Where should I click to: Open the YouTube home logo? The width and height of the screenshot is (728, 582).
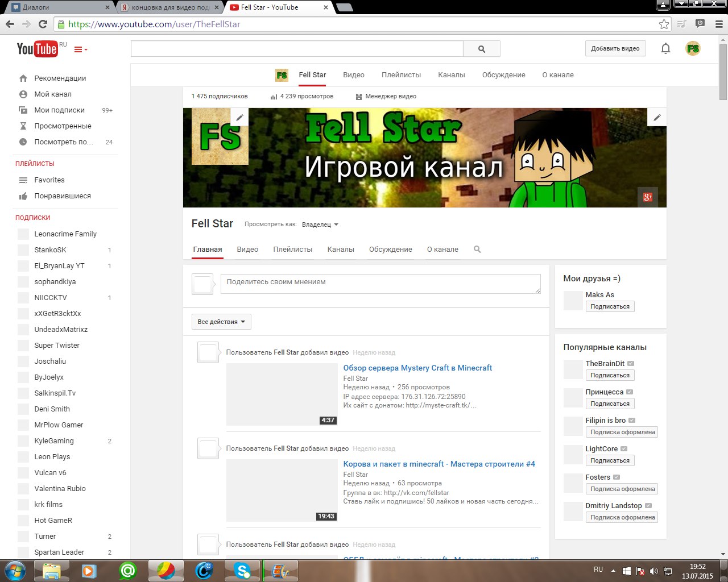click(x=38, y=49)
